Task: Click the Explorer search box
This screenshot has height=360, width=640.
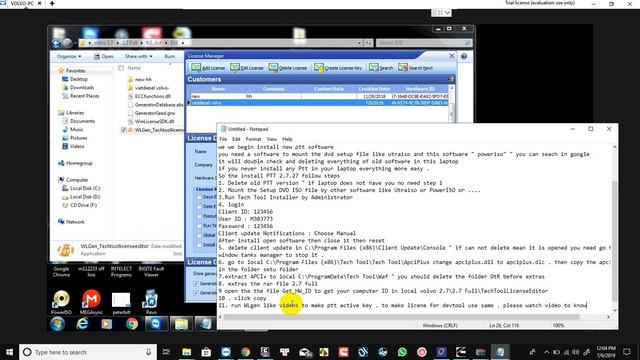Action: pos(423,43)
